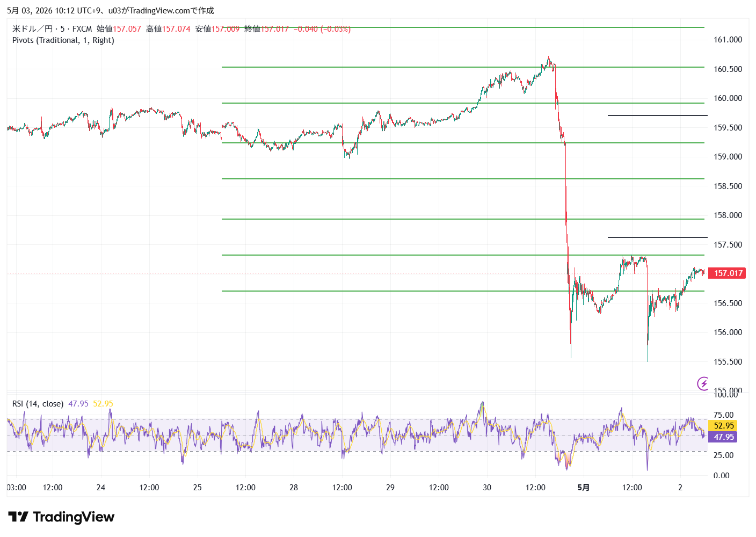
Task: Click the 161.000 price axis label
Action: pos(728,40)
